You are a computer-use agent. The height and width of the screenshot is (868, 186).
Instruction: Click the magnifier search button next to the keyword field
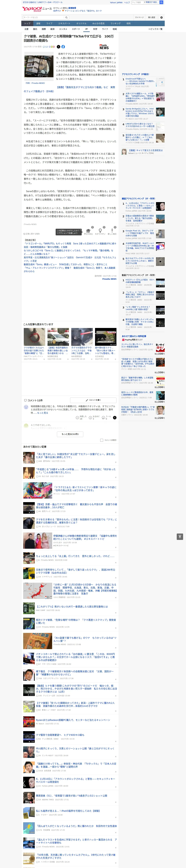66,18
